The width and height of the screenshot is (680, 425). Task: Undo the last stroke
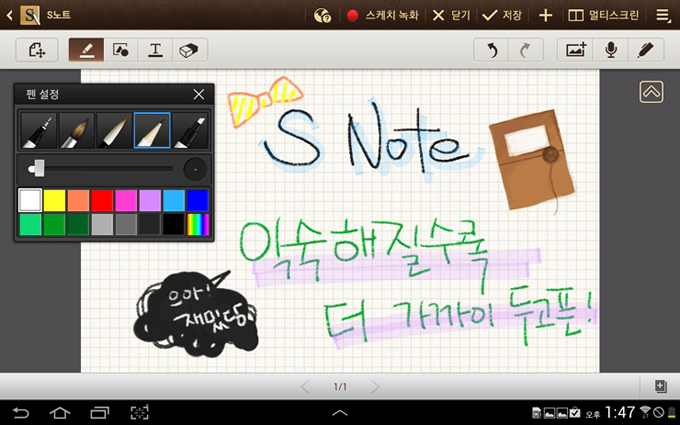click(x=491, y=50)
